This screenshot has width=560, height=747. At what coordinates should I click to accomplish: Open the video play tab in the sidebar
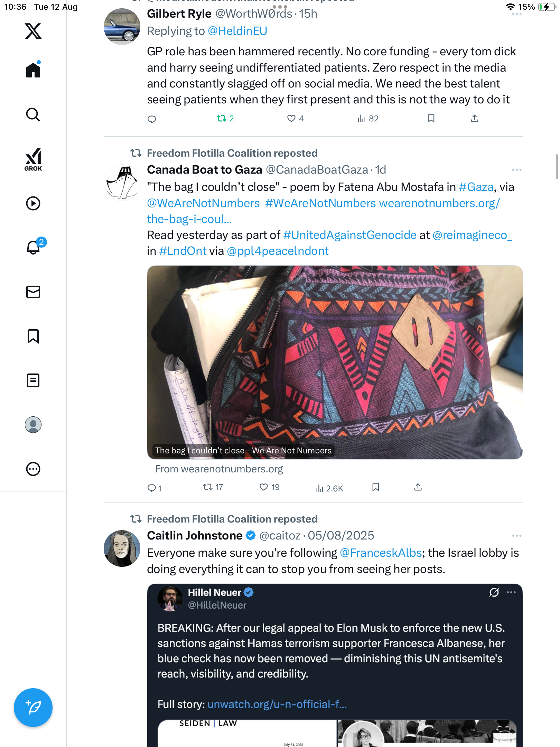pyautogui.click(x=33, y=203)
